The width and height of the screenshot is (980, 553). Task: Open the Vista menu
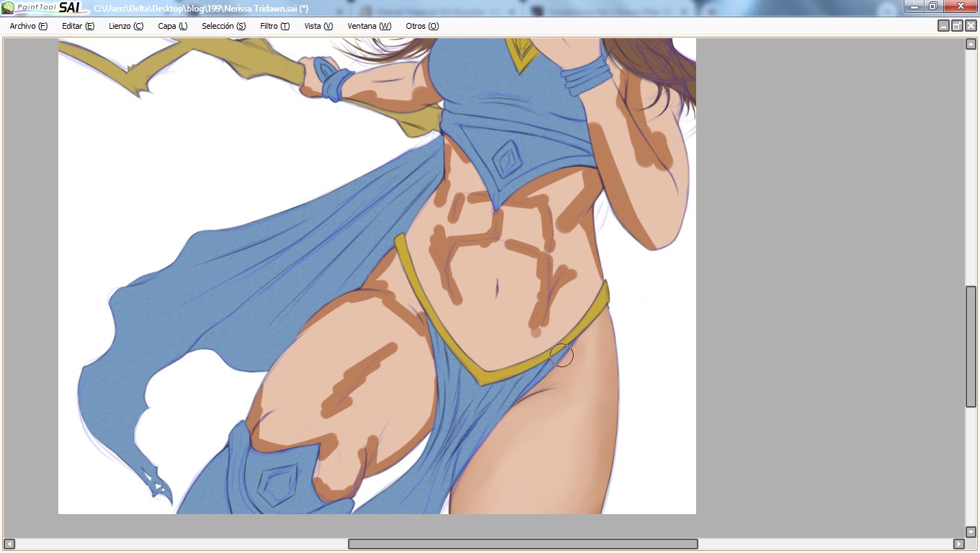[x=318, y=26]
